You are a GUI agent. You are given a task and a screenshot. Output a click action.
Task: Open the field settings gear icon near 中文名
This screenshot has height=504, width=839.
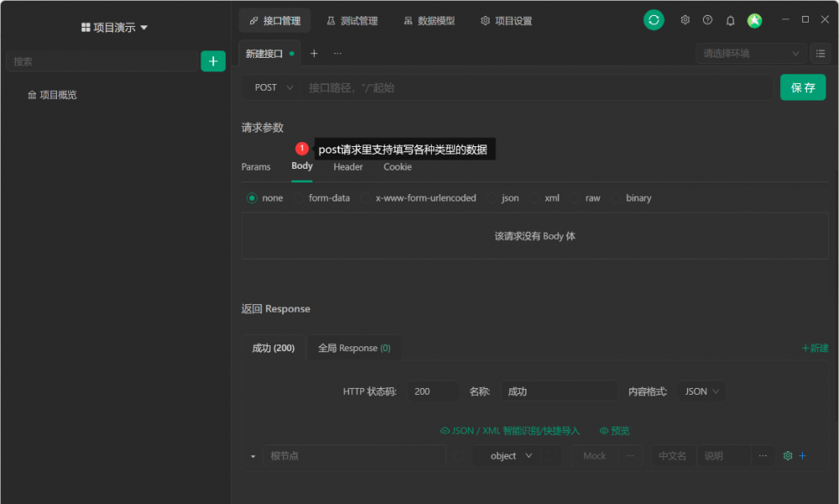point(786,455)
